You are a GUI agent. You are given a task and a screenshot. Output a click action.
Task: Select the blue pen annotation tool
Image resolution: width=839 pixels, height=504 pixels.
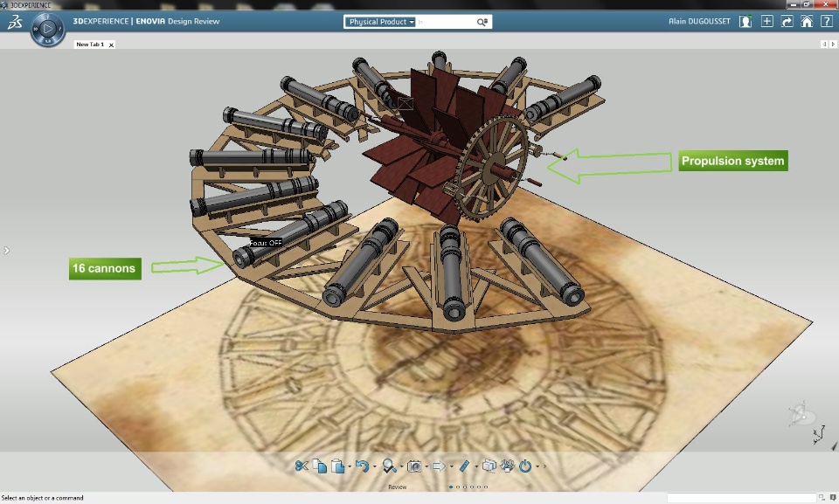464,466
